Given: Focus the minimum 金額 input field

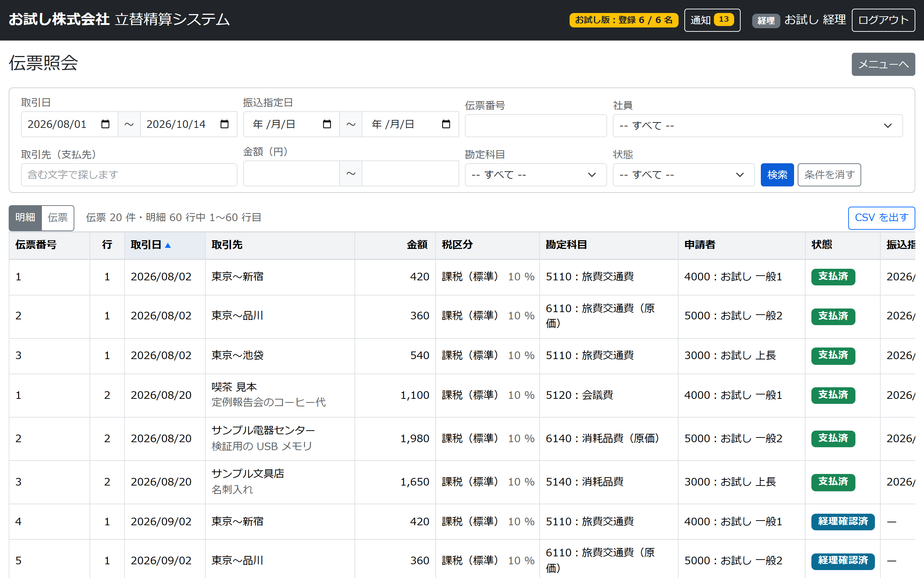Looking at the screenshot, I should [x=291, y=173].
